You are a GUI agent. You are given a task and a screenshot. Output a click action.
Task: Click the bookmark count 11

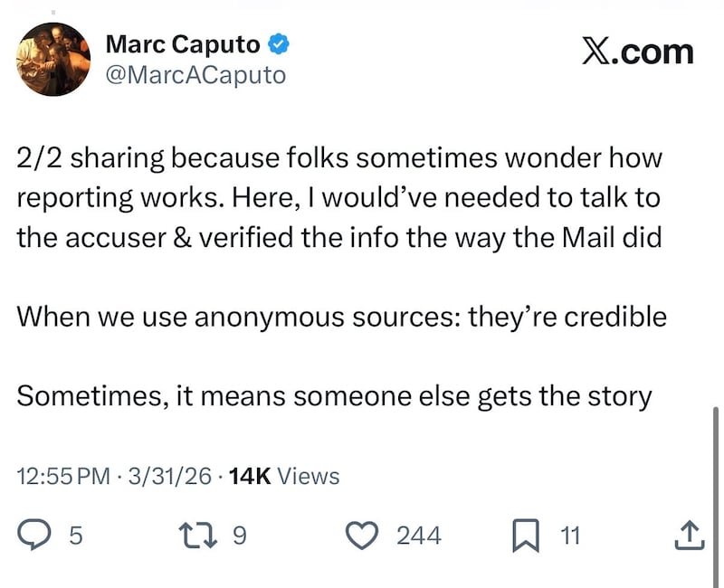click(569, 536)
